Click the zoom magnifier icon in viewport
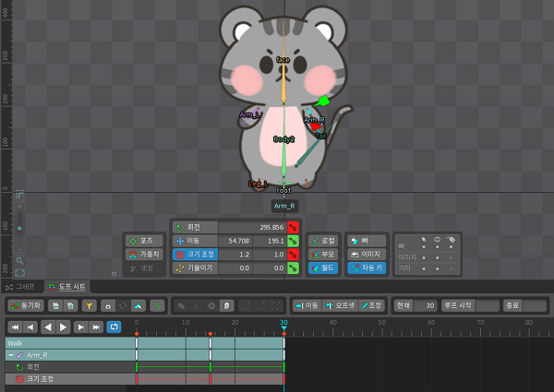The width and height of the screenshot is (554, 392). pos(19,261)
